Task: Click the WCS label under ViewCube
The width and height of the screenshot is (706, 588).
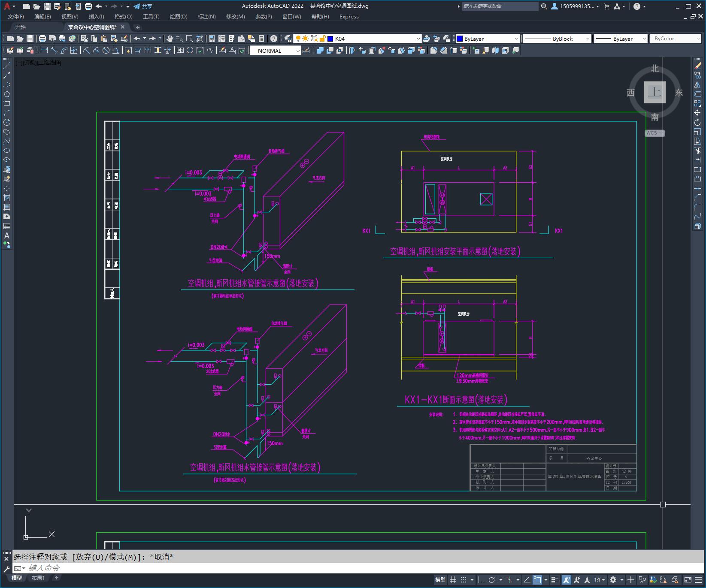Action: pyautogui.click(x=651, y=133)
